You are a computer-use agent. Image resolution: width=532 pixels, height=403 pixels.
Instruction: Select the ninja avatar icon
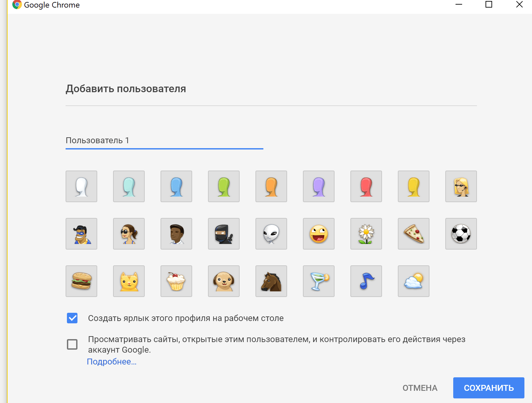[224, 234]
